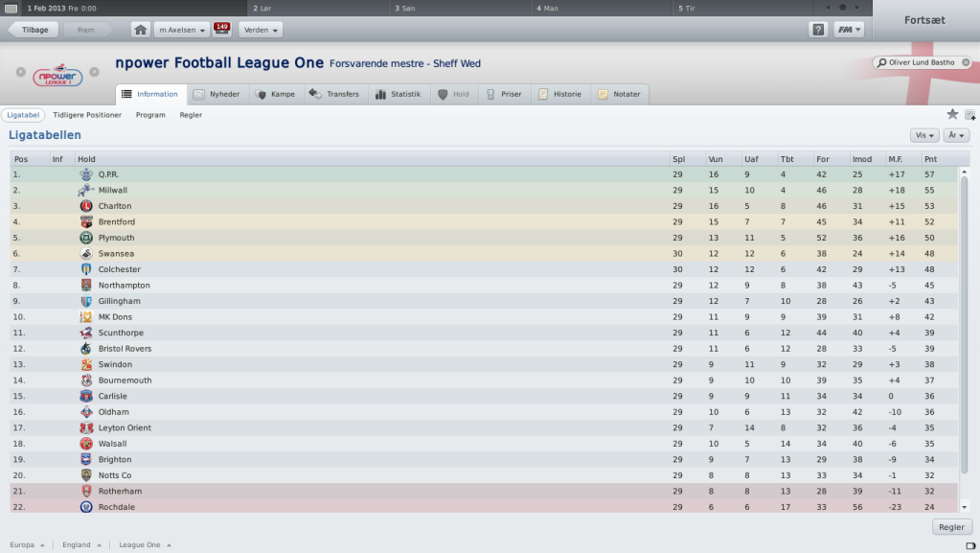Go to the next competition arrow by the logo
This screenshot has width=980, height=553.
(x=94, y=72)
